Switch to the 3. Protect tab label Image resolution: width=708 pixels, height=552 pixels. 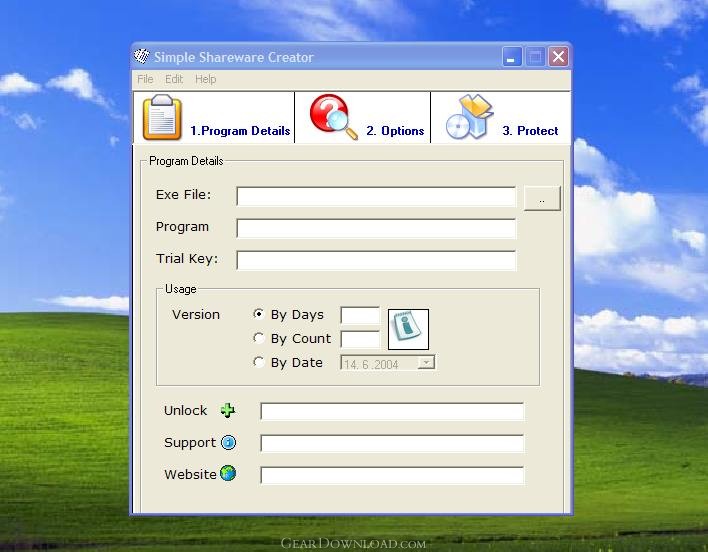point(530,131)
